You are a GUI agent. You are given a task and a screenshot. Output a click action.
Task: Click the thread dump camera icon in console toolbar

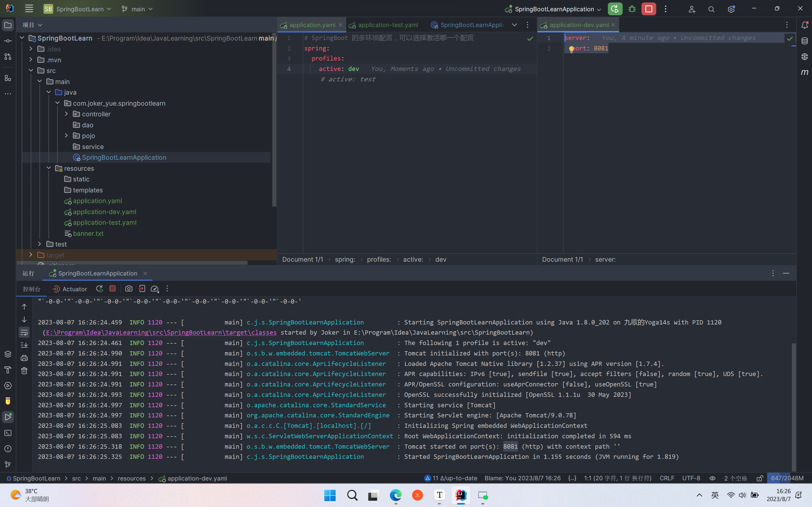coord(129,289)
